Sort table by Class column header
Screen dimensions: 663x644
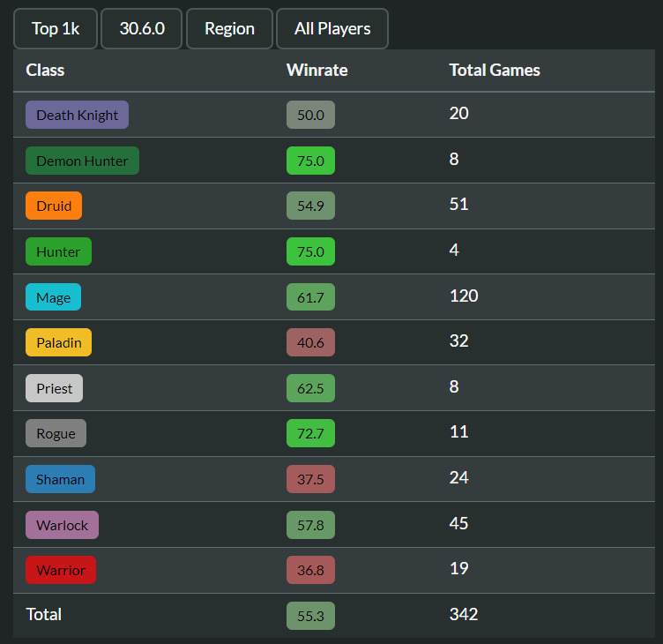(x=45, y=71)
